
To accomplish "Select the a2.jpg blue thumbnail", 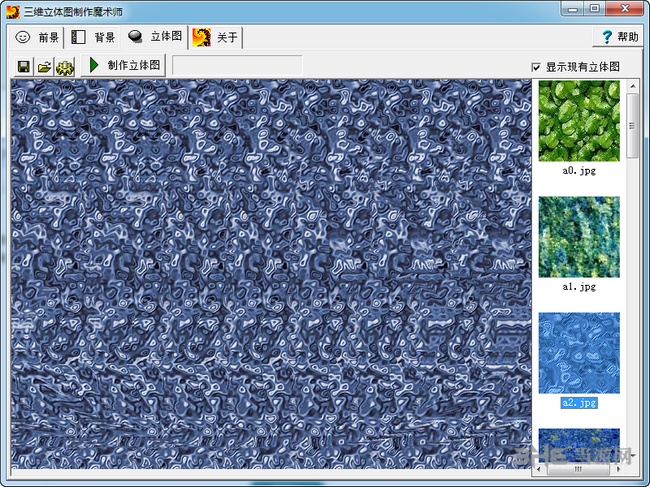I will pos(579,353).
